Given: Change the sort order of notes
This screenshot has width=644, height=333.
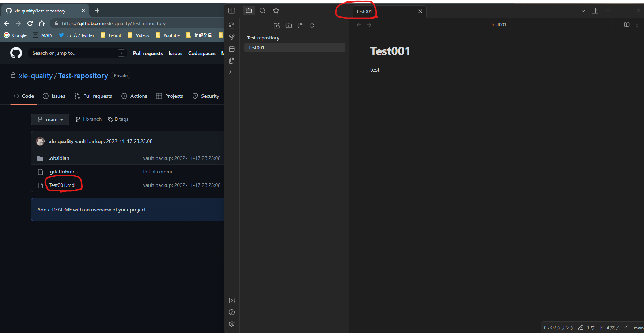Looking at the screenshot, I should tap(300, 25).
